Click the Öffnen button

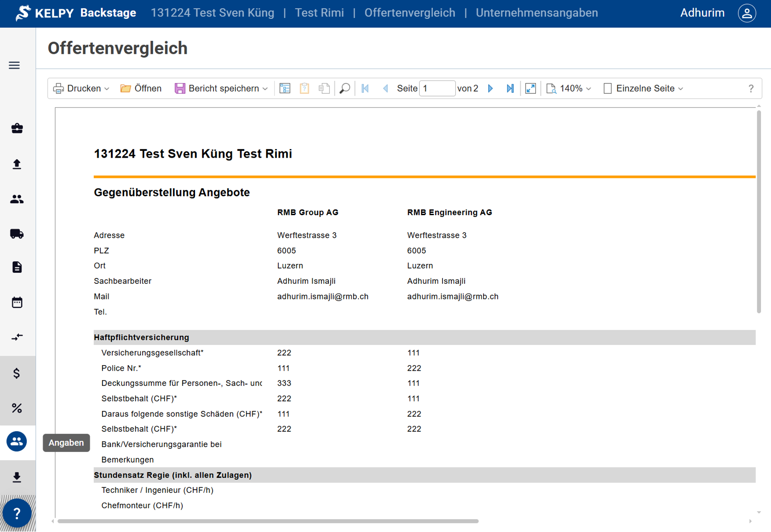pyautogui.click(x=141, y=88)
